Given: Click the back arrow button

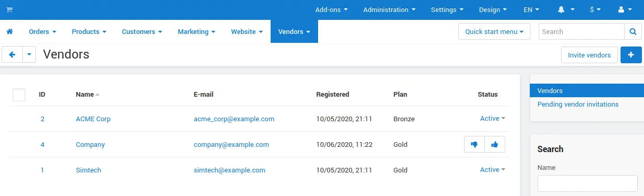Looking at the screenshot, I should click(x=13, y=55).
